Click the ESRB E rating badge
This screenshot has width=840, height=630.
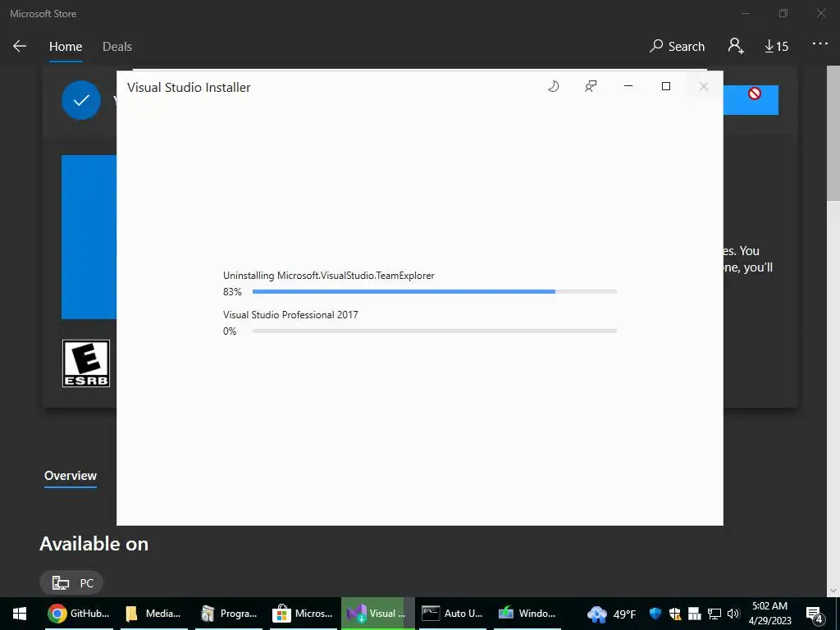coord(85,363)
